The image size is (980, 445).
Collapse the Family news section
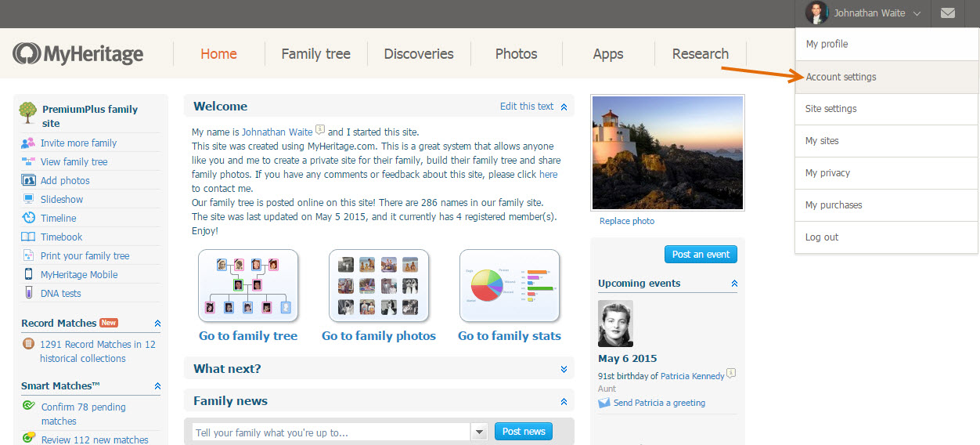[x=564, y=401]
